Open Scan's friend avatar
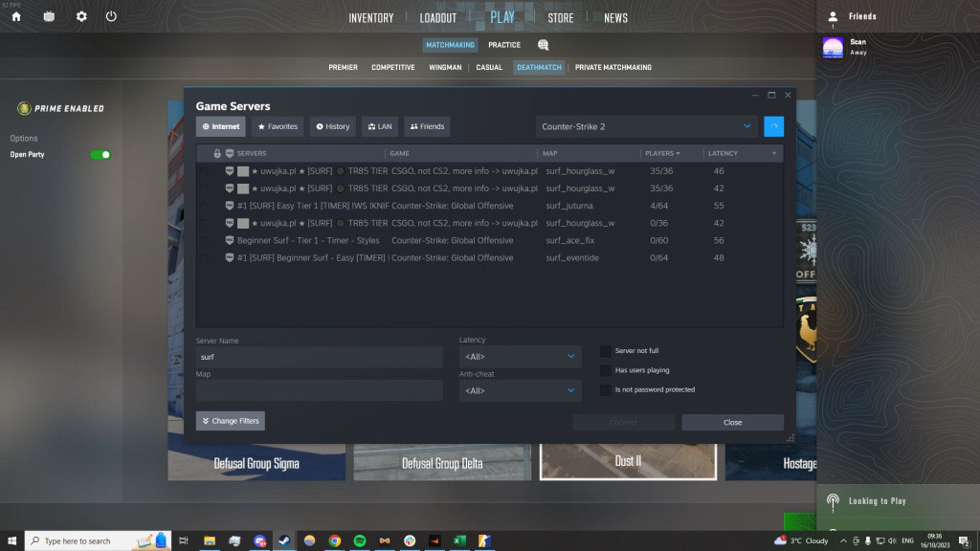This screenshot has height=551, width=980. [x=833, y=48]
